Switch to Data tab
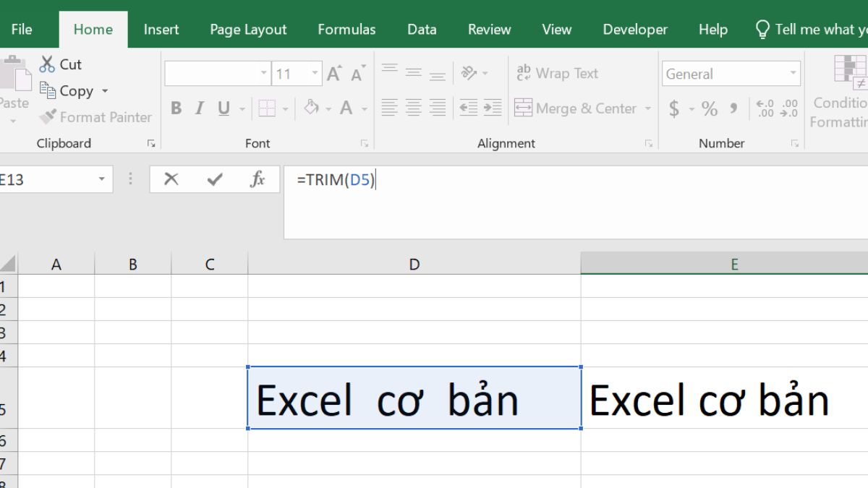The height and width of the screenshot is (488, 868). tap(422, 29)
